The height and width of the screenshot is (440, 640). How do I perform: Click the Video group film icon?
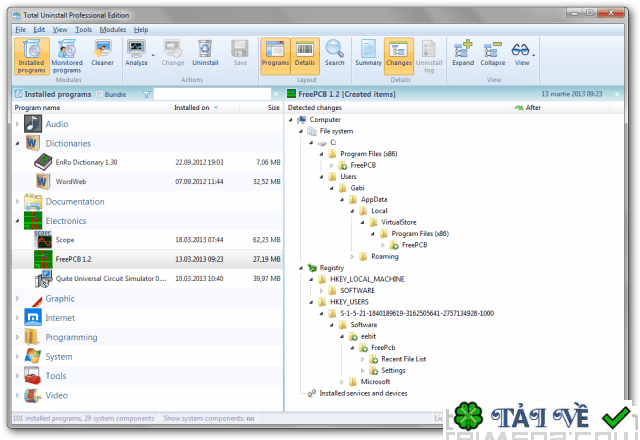[33, 395]
